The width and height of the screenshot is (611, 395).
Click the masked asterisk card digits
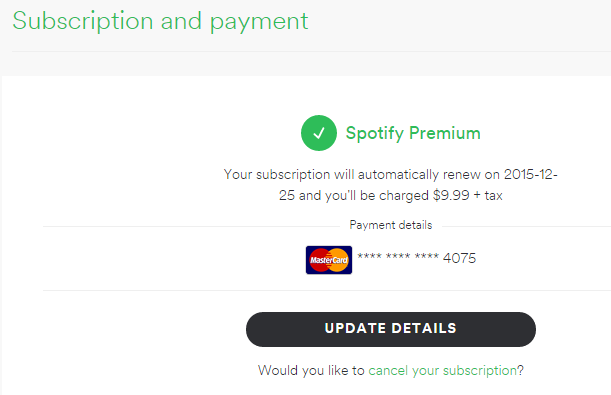pyautogui.click(x=398, y=257)
